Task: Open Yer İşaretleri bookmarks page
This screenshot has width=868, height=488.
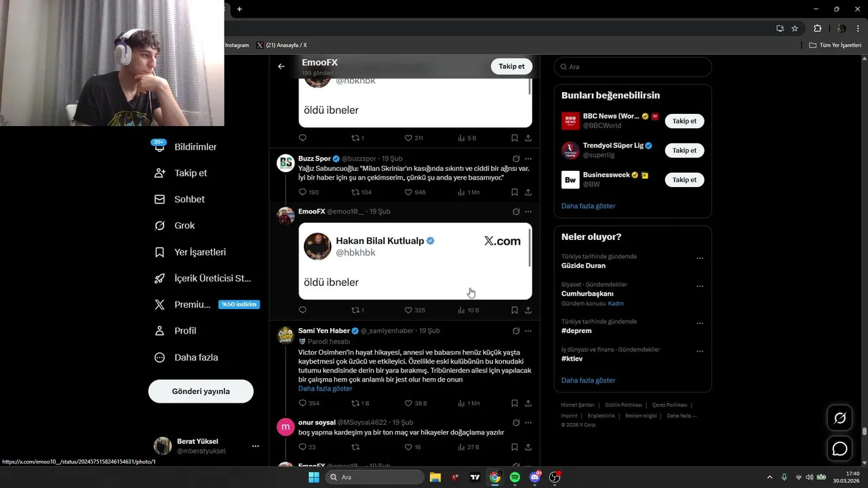Action: (x=191, y=252)
